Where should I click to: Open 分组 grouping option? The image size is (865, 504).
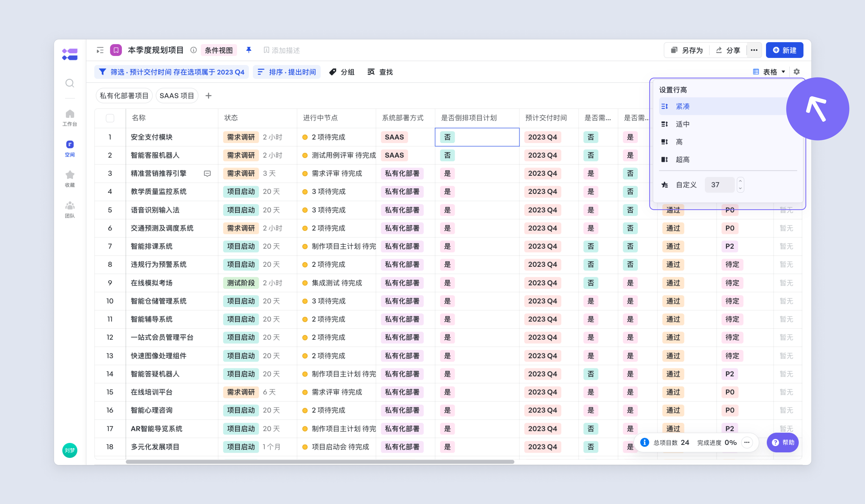(x=342, y=72)
